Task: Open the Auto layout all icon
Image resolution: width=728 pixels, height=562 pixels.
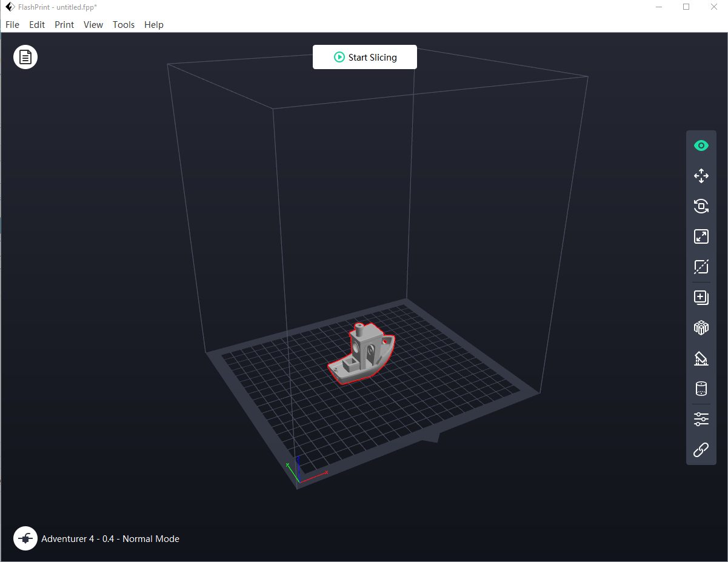Action: tap(701, 328)
